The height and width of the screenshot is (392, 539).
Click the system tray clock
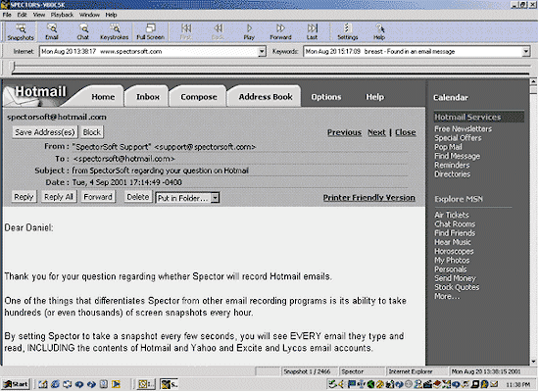(x=517, y=384)
